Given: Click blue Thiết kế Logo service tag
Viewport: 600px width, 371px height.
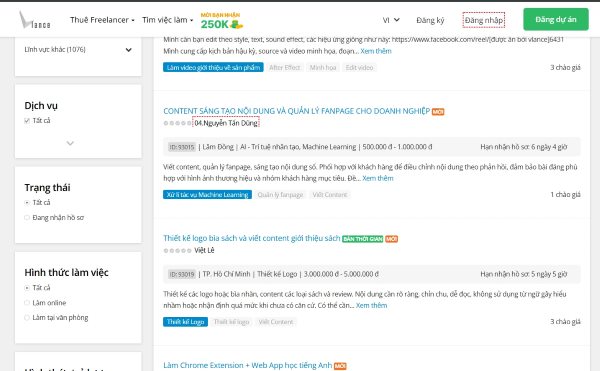Looking at the screenshot, I should point(185,322).
